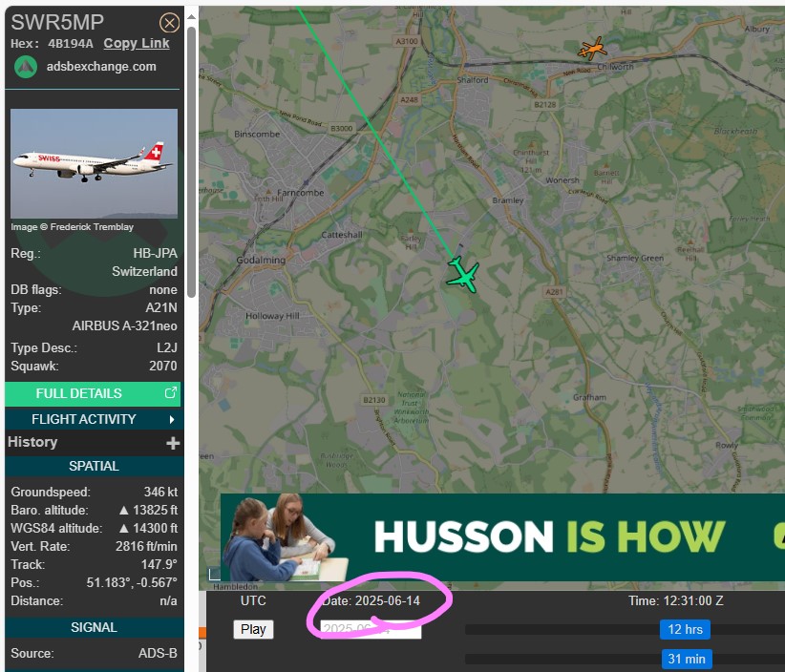Collapse the Spatial section header

(95, 466)
